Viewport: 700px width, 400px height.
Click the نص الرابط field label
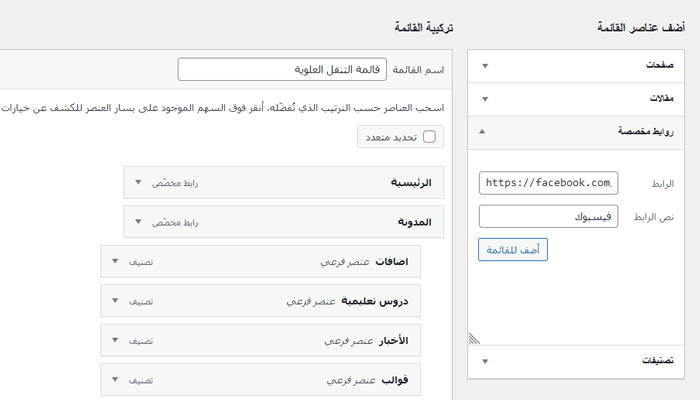point(654,217)
